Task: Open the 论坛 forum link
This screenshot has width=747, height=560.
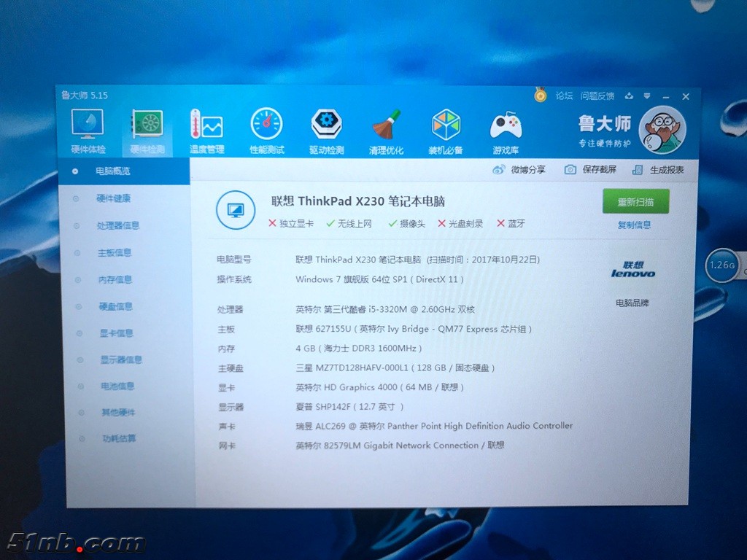Action: coord(564,96)
